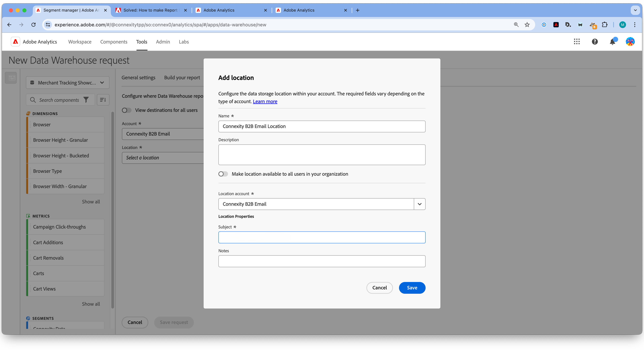Open the Account Connexity B2B Email dropdown

pyautogui.click(x=163, y=134)
